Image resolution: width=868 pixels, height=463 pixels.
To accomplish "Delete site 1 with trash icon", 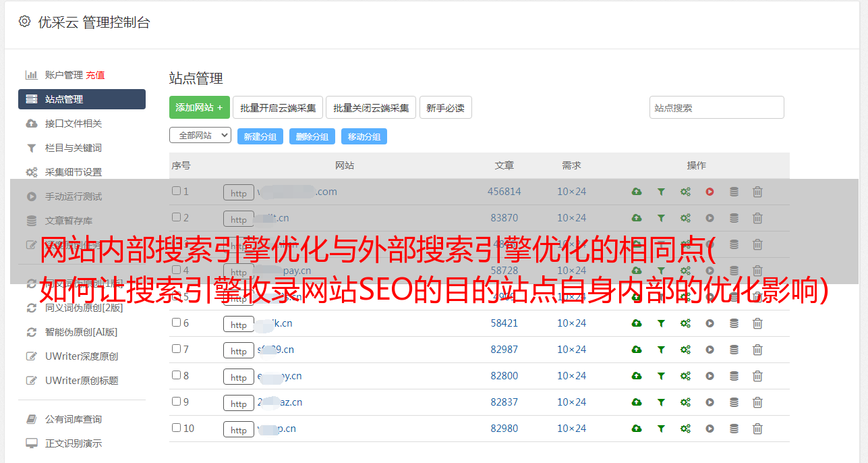I will click(757, 192).
